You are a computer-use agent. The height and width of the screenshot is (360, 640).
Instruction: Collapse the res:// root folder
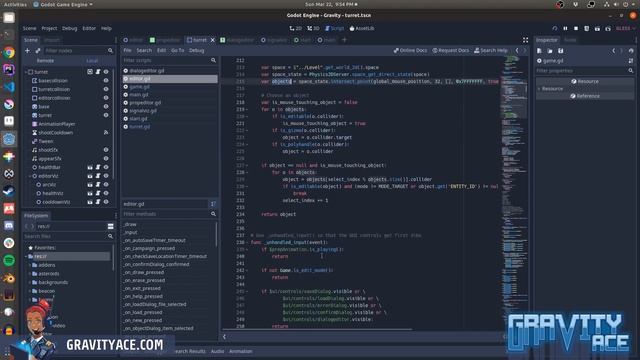point(26,256)
